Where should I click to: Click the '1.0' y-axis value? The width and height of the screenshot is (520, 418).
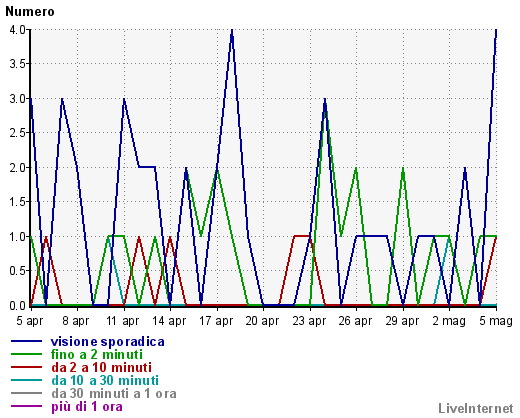[17, 236]
